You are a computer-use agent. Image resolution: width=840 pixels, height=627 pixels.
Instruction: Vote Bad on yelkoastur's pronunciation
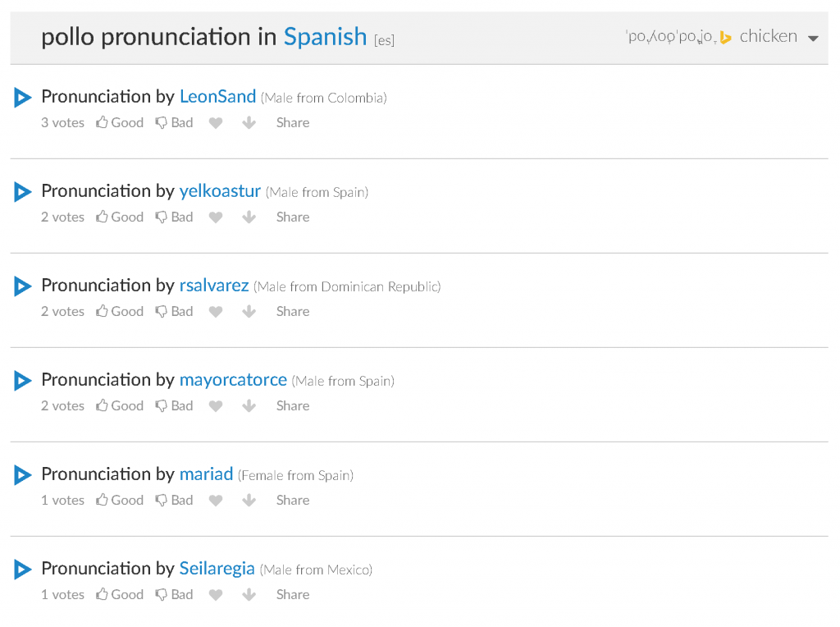click(175, 217)
